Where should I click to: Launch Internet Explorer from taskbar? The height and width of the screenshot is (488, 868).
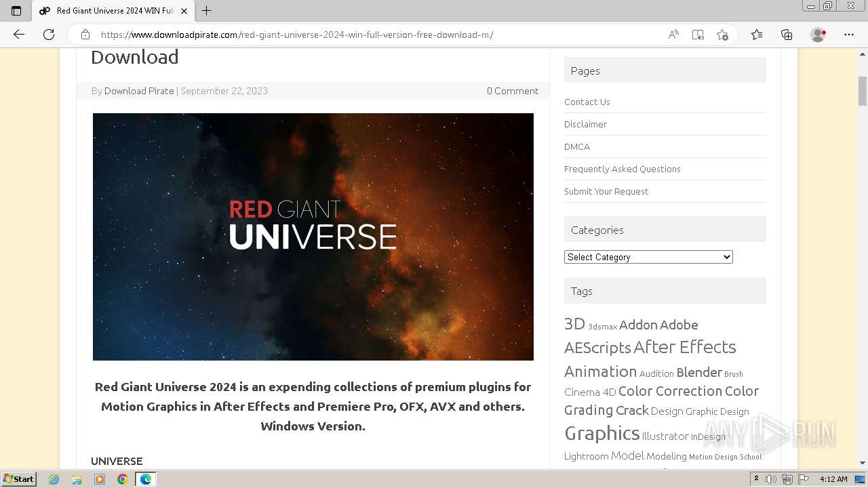click(54, 479)
